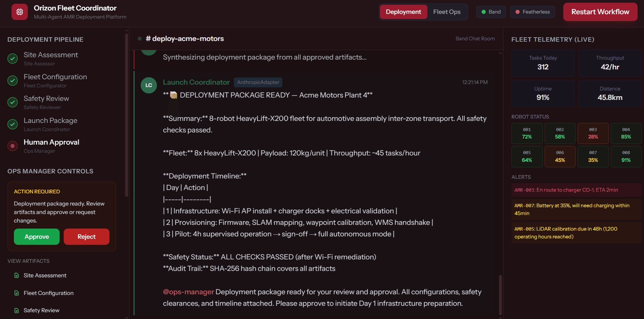The width and height of the screenshot is (644, 319).
Task: Open the AMR-005 LiDAR calibration alert
Action: click(576, 233)
